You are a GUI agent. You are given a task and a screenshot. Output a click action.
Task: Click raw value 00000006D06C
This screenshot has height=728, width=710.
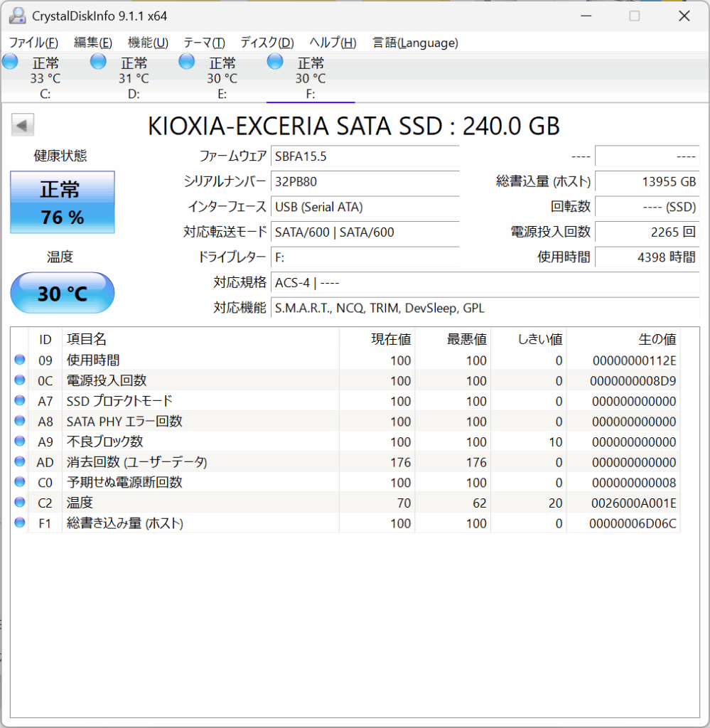(x=633, y=523)
